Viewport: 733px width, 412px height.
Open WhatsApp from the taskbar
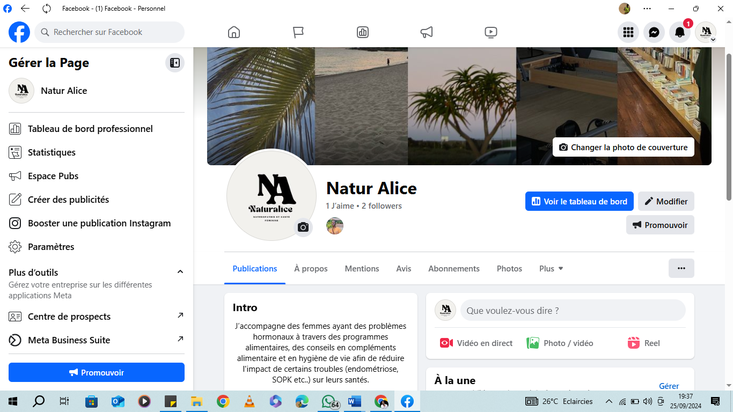click(x=329, y=401)
